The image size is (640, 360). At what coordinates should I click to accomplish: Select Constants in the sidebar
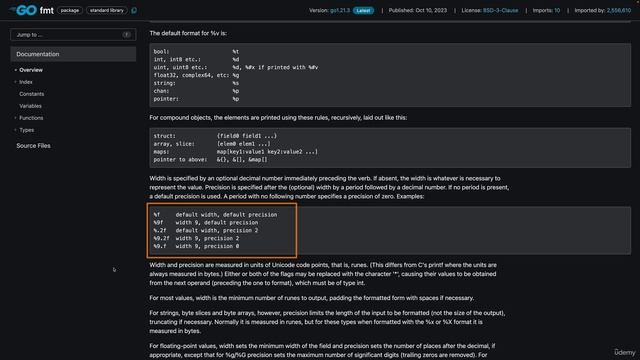click(x=31, y=94)
